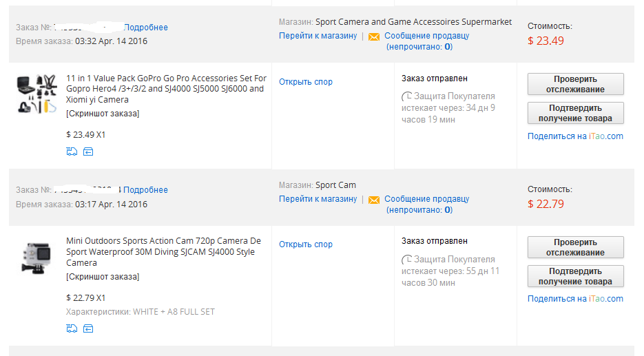Viewport: 644px width, 356px height.
Task: Click "Открыть спор" for the GoPro accessories order
Action: pyautogui.click(x=305, y=82)
